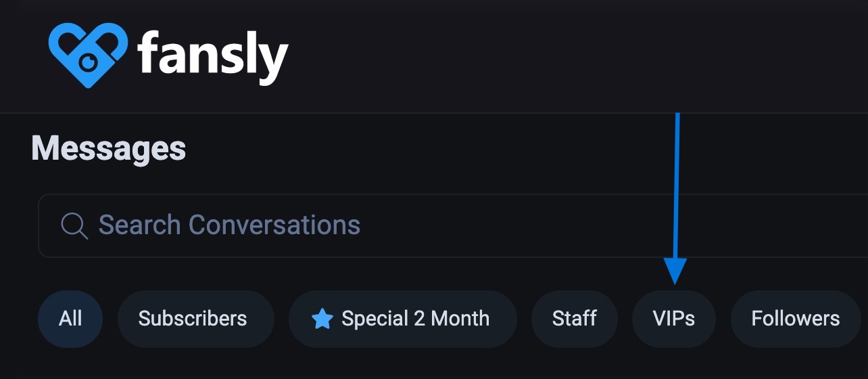Select the All messages filter
Viewport: 868px width, 379px height.
pyautogui.click(x=70, y=319)
